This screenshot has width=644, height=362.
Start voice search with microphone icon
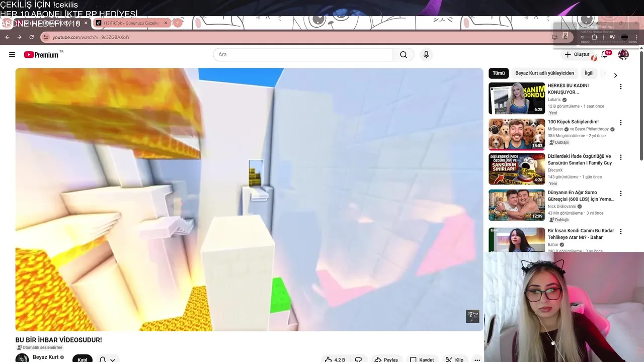click(426, 55)
